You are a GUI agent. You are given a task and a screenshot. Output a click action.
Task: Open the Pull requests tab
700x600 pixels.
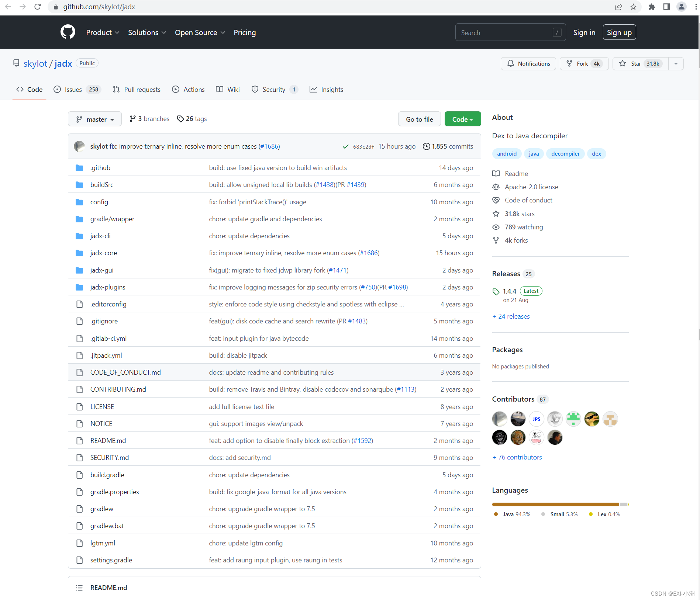[137, 89]
